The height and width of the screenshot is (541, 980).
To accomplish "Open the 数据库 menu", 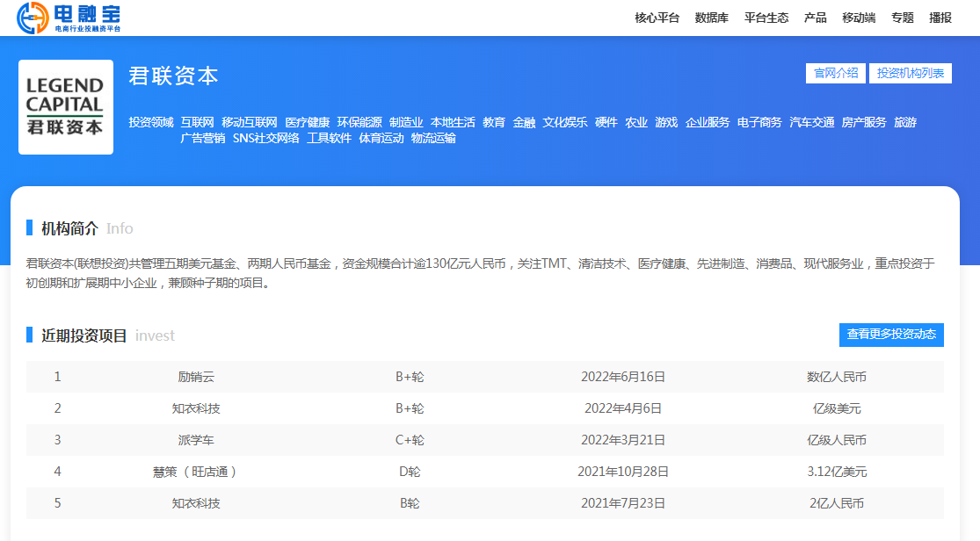I will tap(712, 18).
